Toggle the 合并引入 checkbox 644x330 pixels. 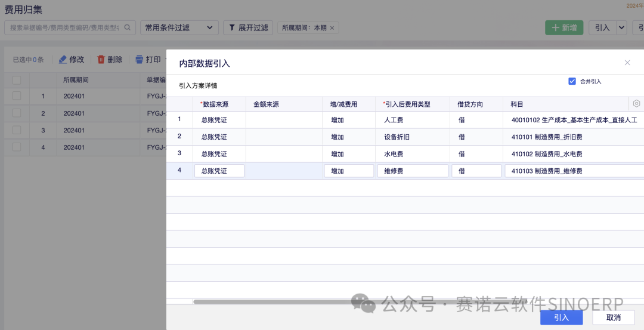pos(572,81)
